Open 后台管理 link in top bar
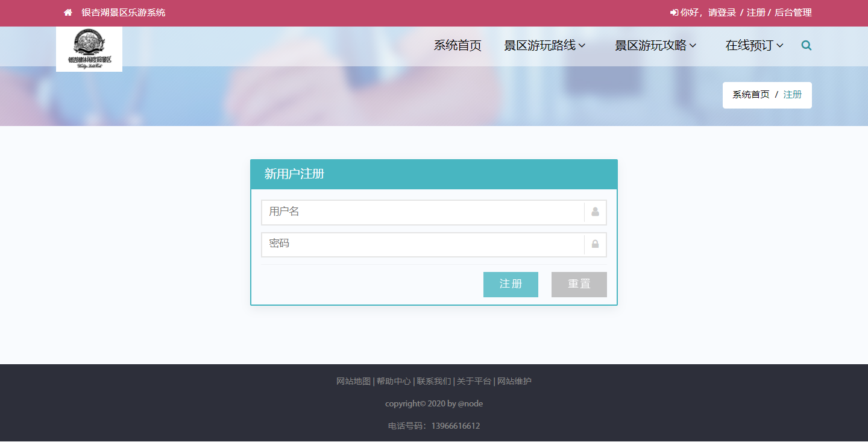 [x=793, y=13]
